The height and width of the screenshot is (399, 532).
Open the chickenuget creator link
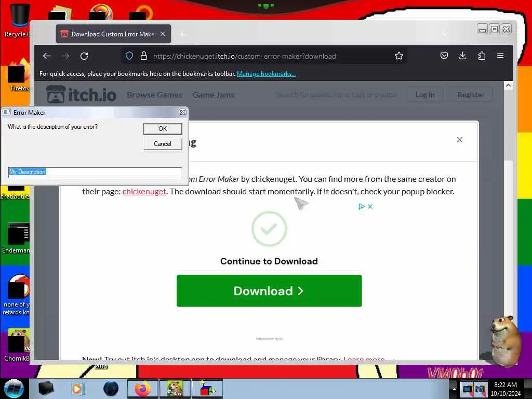coord(144,192)
